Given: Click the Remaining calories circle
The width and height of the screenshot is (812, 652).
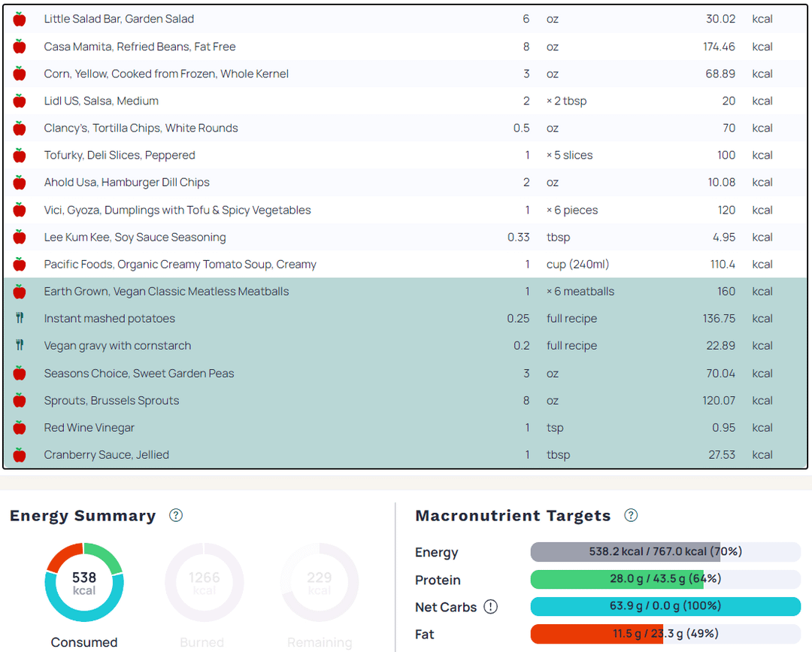Looking at the screenshot, I should (320, 581).
